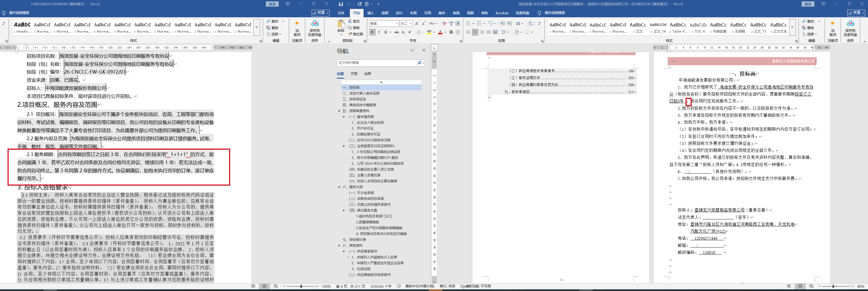Image resolution: width=868 pixels, height=291 pixels.
Task: Toggle center alignment
Action: coord(475,32)
